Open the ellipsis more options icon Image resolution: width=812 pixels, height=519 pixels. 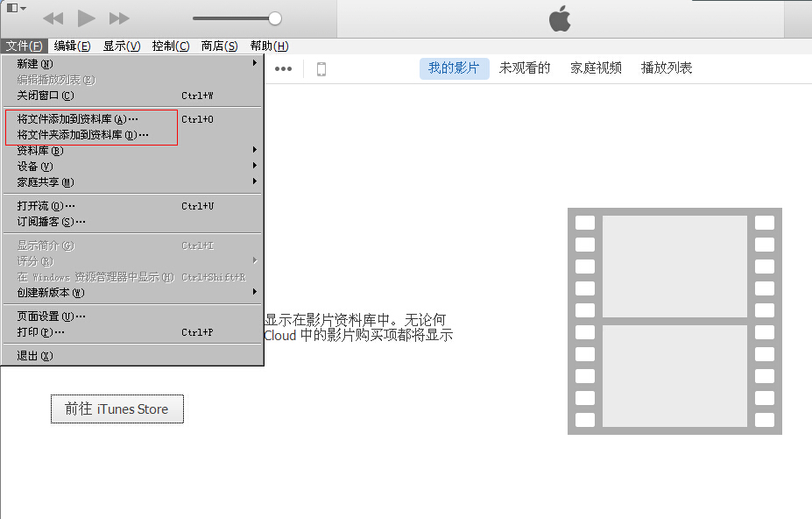click(283, 68)
